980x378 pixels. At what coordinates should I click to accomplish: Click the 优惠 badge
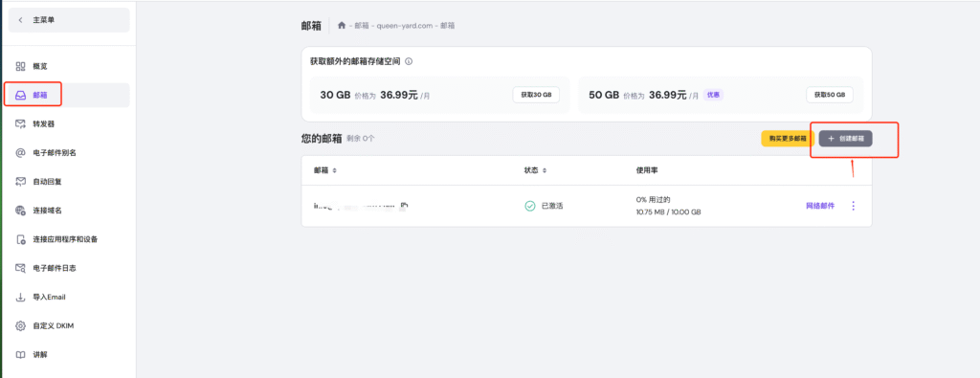tap(713, 95)
